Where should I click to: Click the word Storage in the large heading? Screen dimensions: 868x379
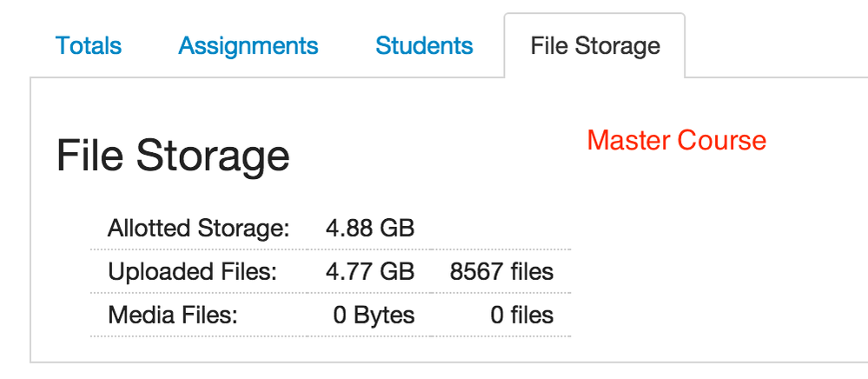pos(213,156)
